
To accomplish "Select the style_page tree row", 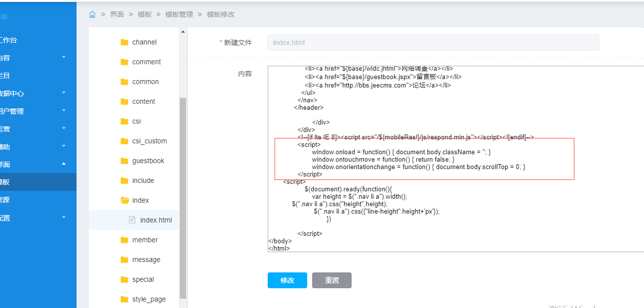I will click(x=134, y=299).
